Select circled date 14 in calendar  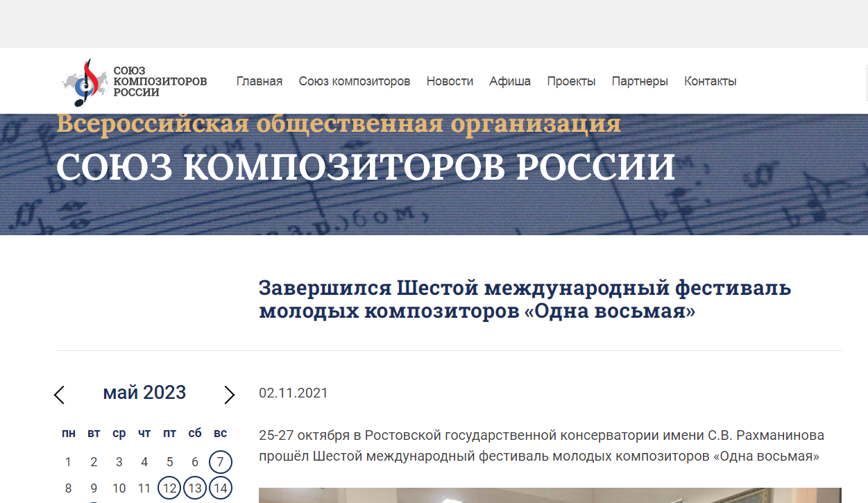coord(220,488)
